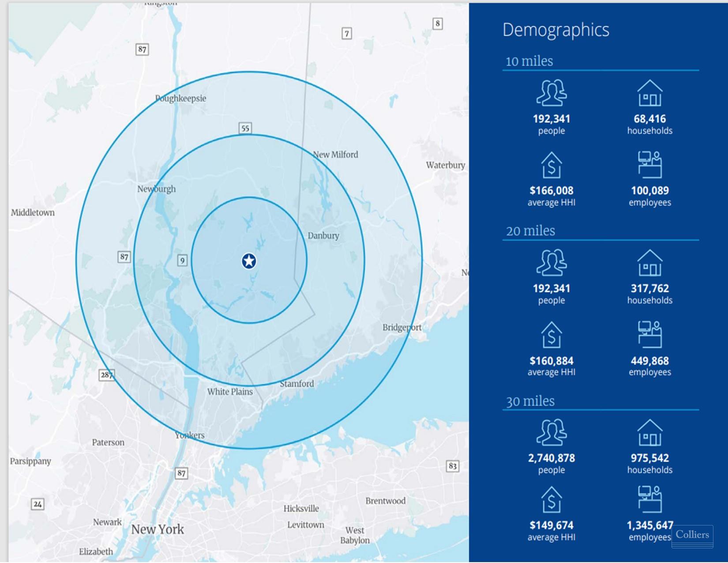Screen dimensions: 728x563
Task: Click the average HHI dollar icon under 10 miles
Action: coord(551,165)
